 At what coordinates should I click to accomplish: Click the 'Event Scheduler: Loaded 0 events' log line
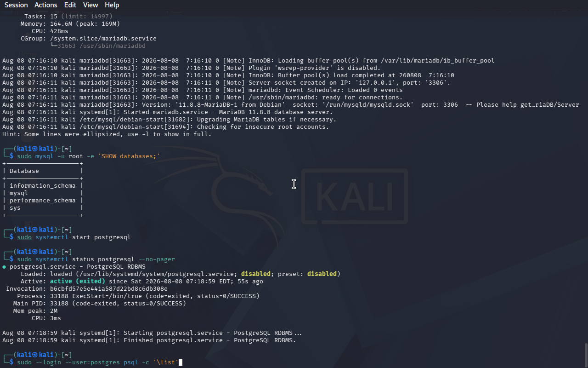[203, 90]
